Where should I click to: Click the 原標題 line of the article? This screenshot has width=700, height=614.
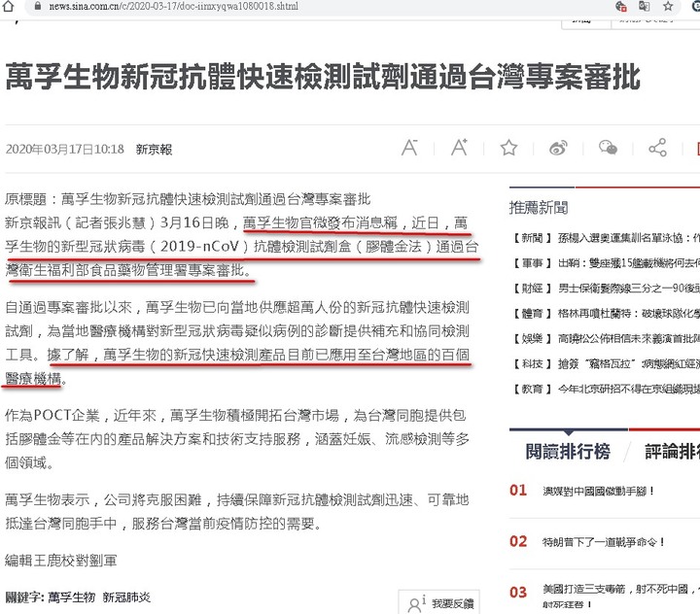(188, 199)
